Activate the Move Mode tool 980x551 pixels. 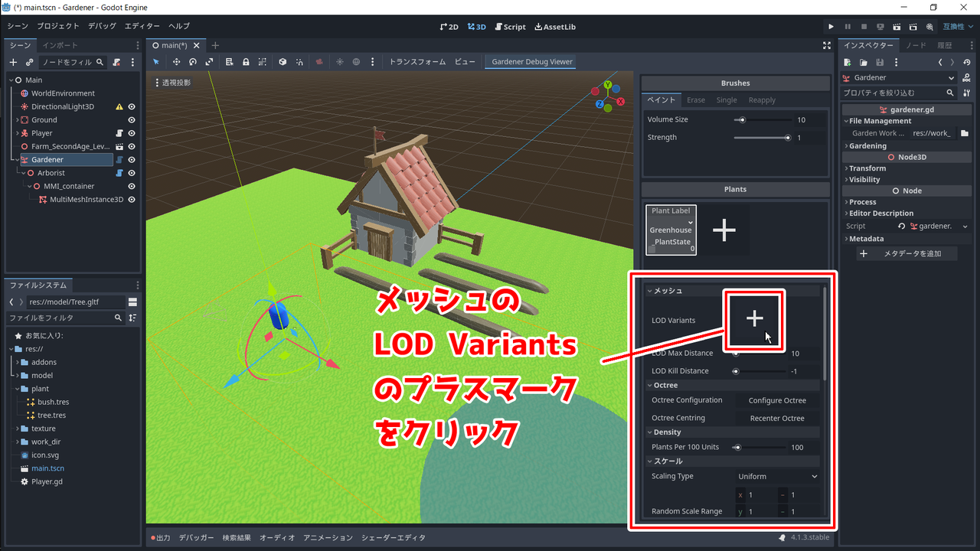(x=176, y=62)
